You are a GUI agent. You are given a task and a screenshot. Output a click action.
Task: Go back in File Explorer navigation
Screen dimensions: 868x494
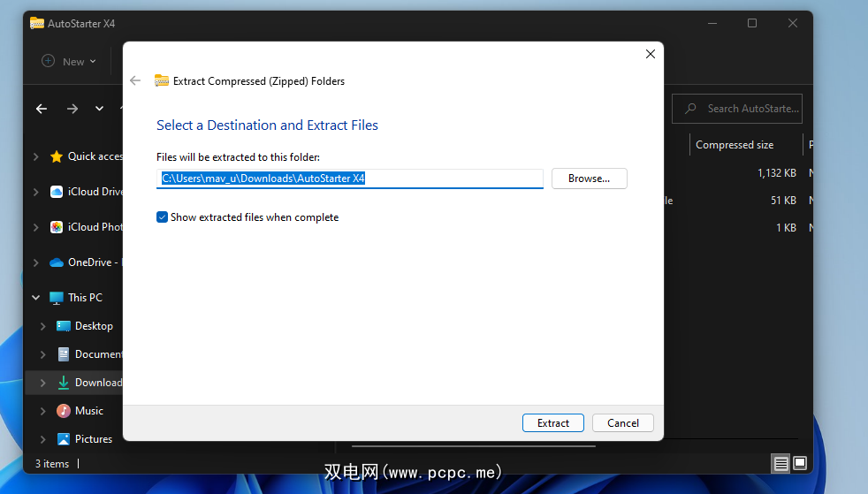(42, 109)
